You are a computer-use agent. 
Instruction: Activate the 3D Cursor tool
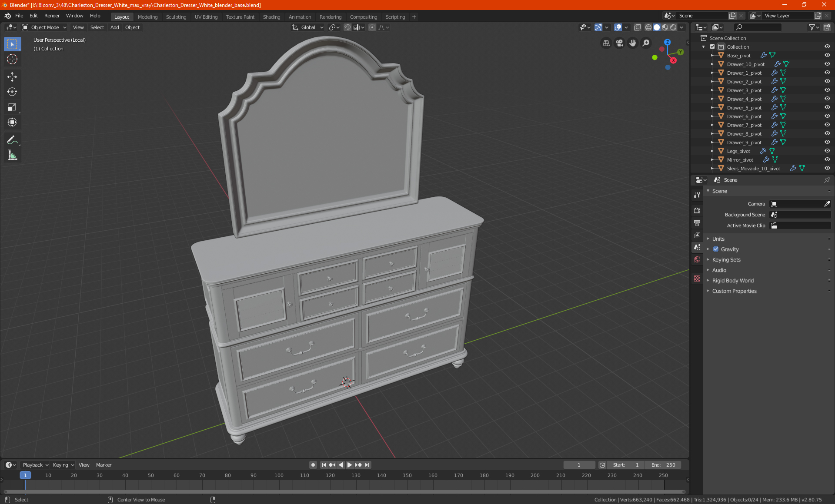(x=12, y=59)
